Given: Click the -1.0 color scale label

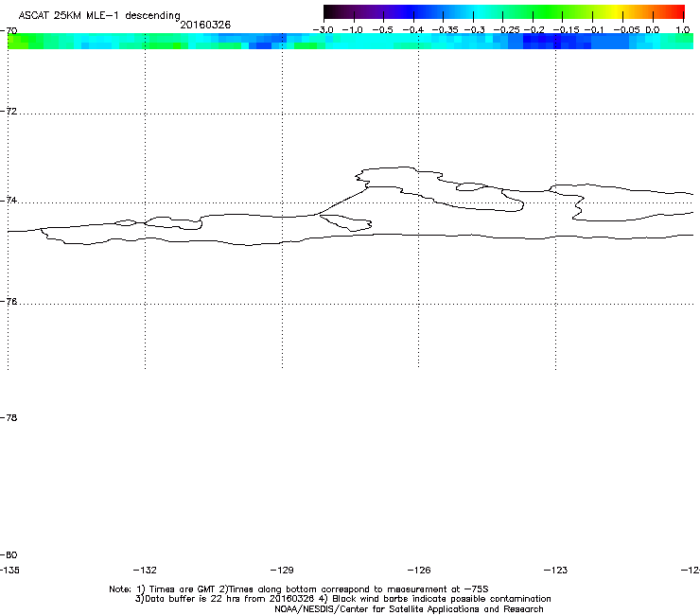Looking at the screenshot, I should tap(352, 30).
